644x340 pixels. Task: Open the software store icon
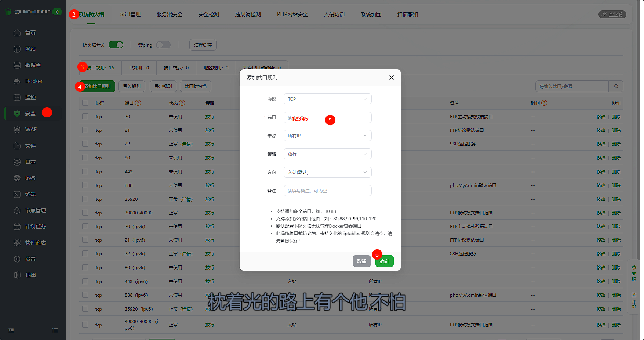coord(17,243)
